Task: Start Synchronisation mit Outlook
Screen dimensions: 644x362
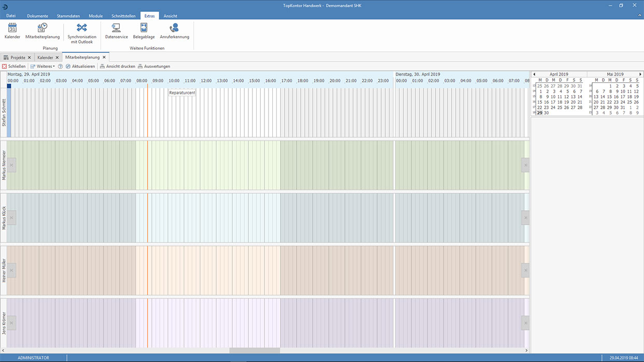Action: [82, 33]
